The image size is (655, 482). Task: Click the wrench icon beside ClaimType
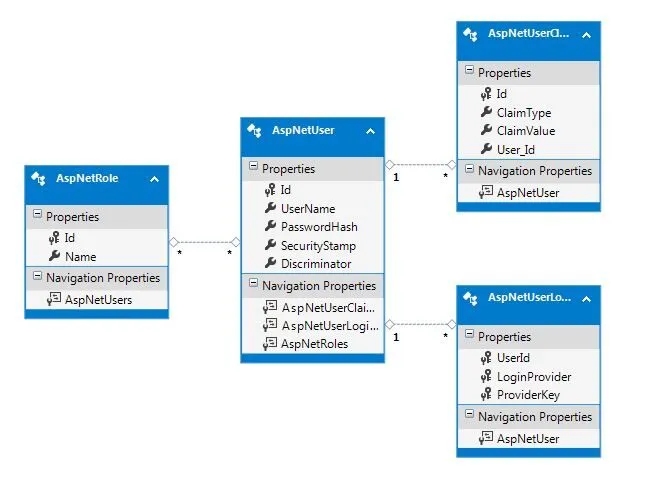point(487,112)
